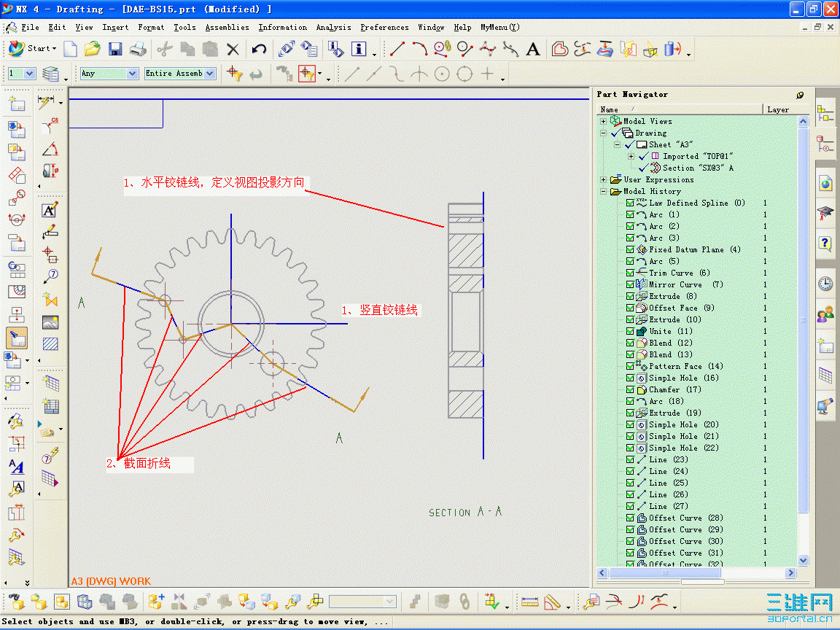Toggle the Simple Hole (20) checkbox
The height and width of the screenshot is (630, 840).
pos(630,425)
